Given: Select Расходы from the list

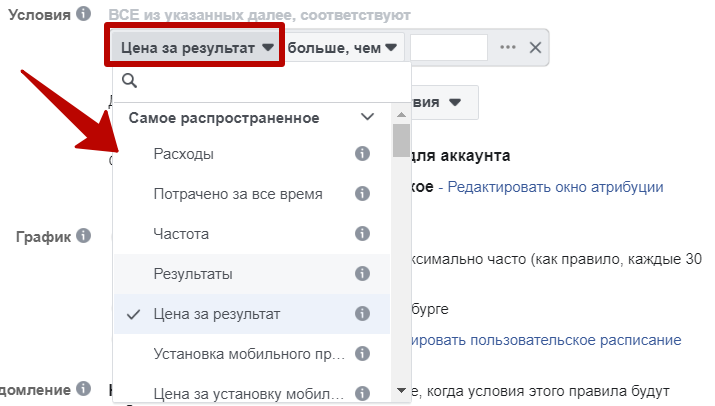Looking at the screenshot, I should [x=252, y=154].
